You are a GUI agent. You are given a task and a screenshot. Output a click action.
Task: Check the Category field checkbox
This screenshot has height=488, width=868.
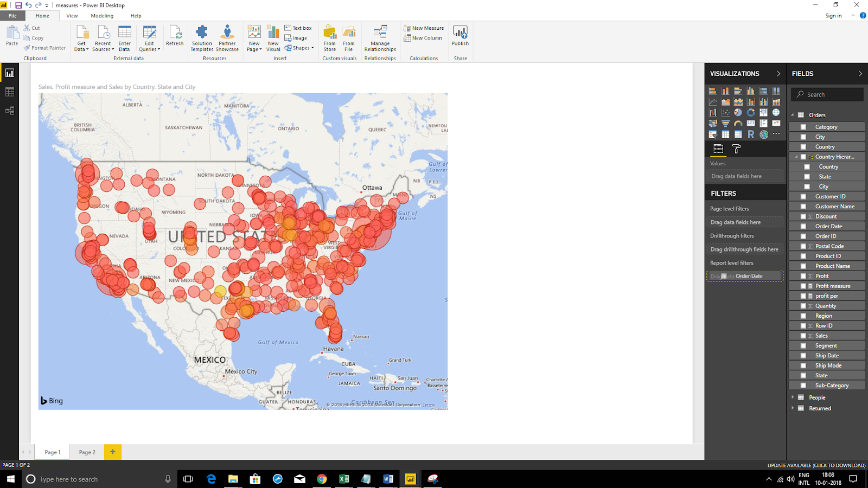tap(803, 127)
